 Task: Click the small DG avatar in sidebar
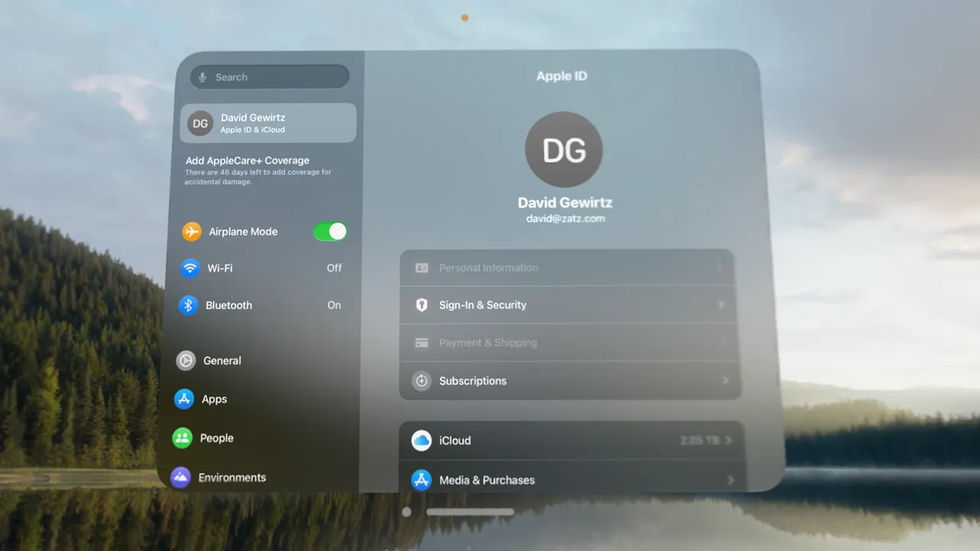[200, 123]
